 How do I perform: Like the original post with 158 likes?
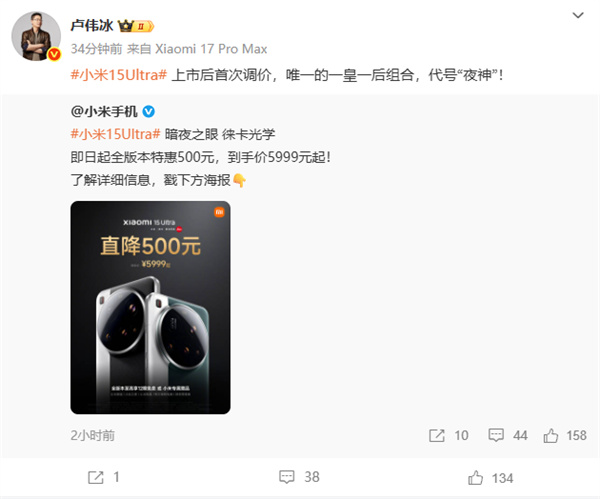[565, 435]
